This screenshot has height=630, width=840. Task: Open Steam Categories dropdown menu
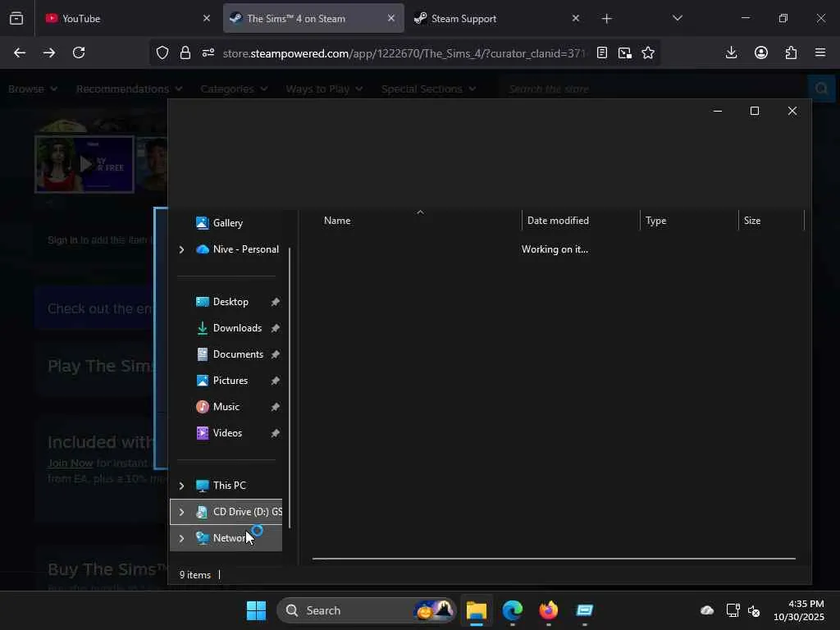coord(234,89)
